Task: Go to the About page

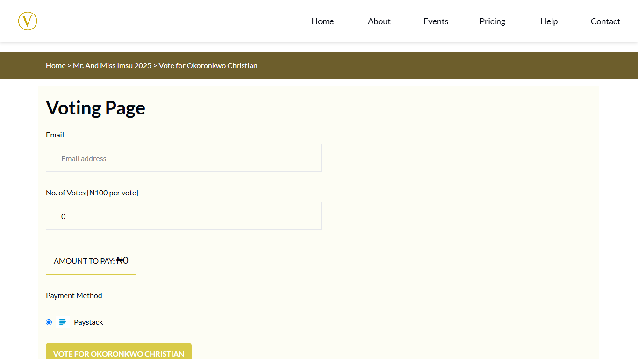Action: [379, 21]
